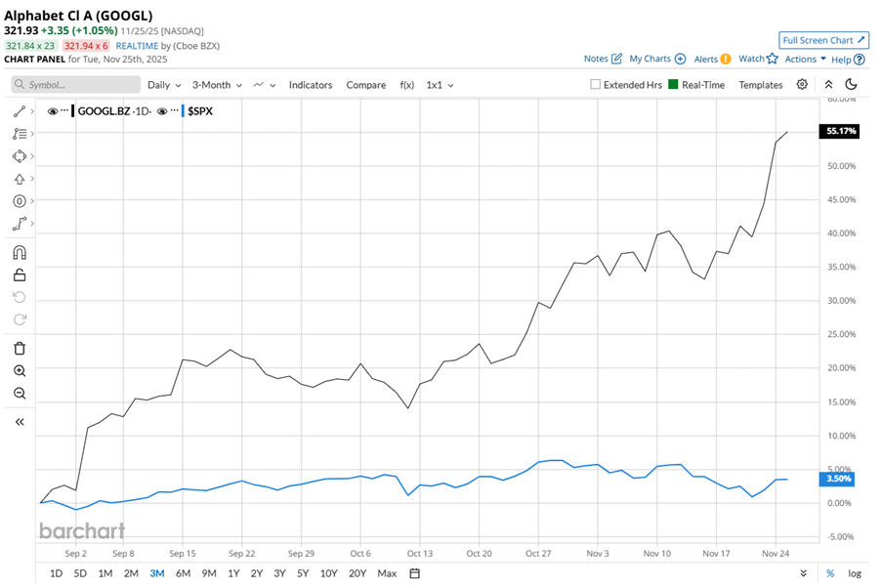Activate the magnet snap tool
Image resolution: width=882 pixels, height=588 pixels.
tap(20, 252)
